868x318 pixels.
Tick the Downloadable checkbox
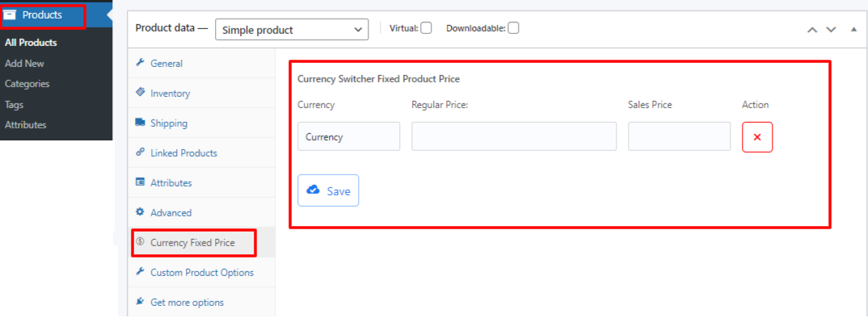pos(513,27)
